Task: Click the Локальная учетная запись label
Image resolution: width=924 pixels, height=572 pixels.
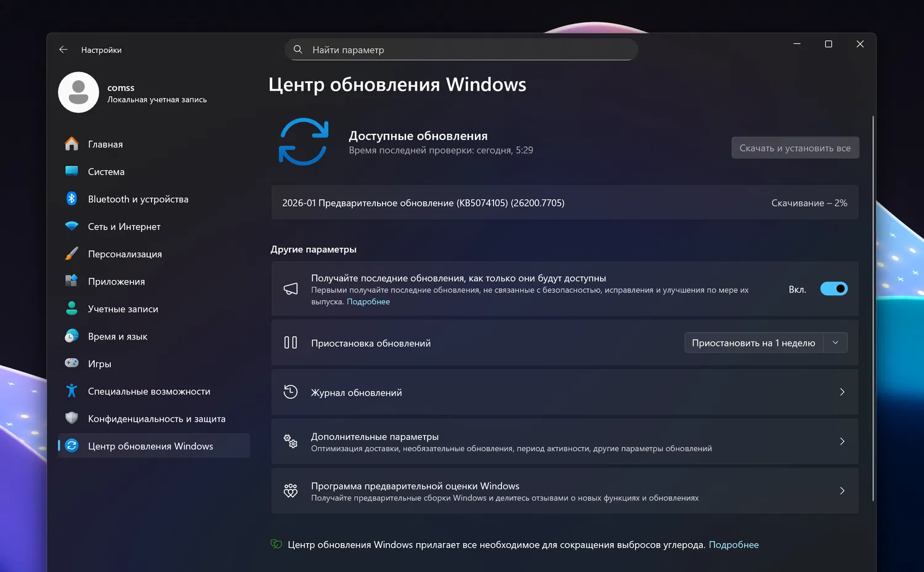Action: pyautogui.click(x=157, y=100)
